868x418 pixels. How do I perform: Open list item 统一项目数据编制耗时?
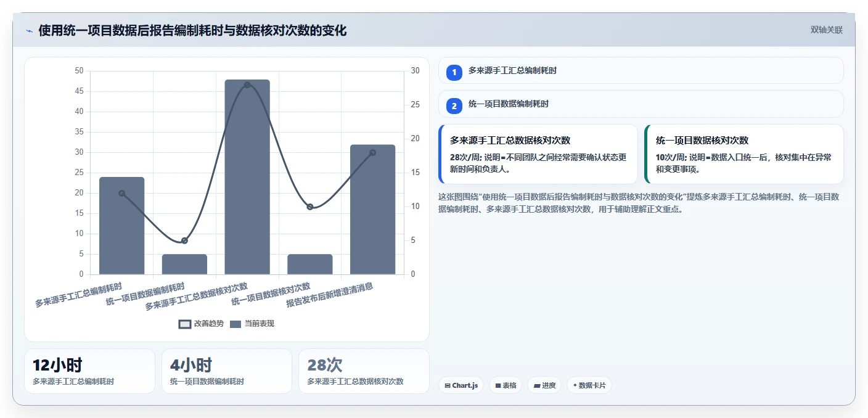641,104
